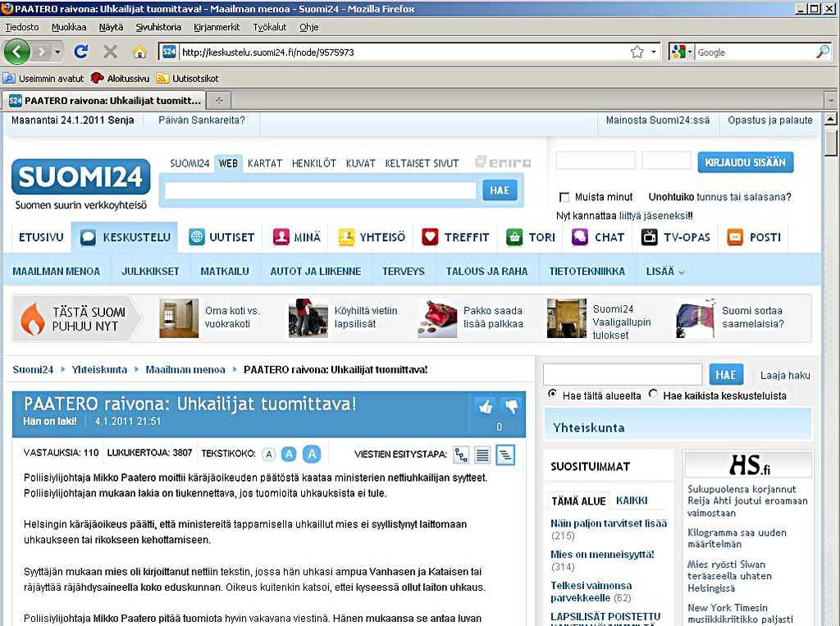Switch to the KAIKKI tab in Suosituimmat

point(632,500)
